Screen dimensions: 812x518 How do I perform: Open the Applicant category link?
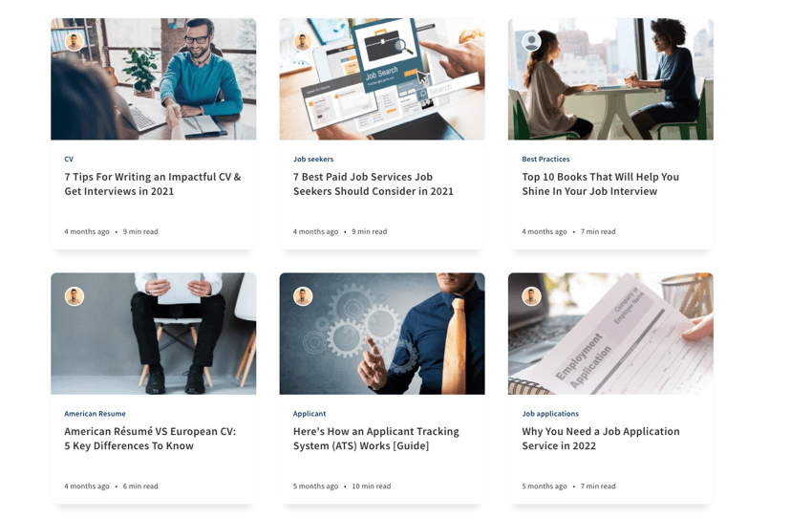pyautogui.click(x=310, y=414)
